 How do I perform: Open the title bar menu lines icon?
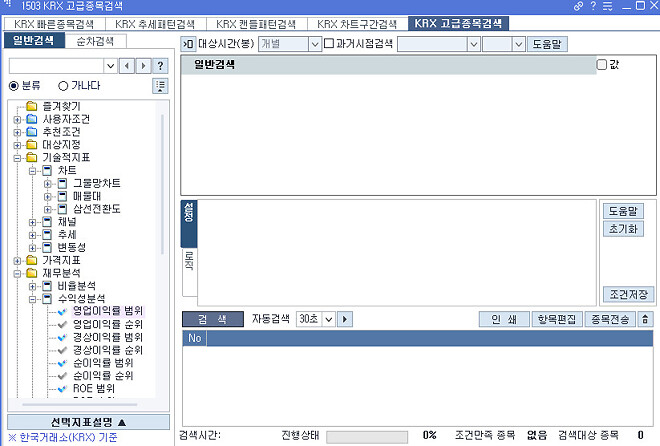tap(607, 6)
